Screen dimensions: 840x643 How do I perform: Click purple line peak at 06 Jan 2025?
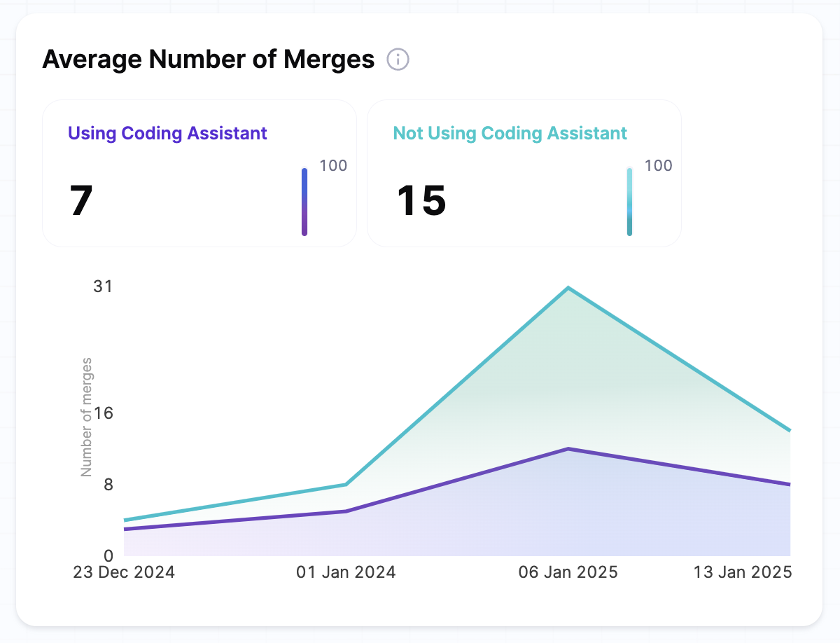click(x=568, y=449)
